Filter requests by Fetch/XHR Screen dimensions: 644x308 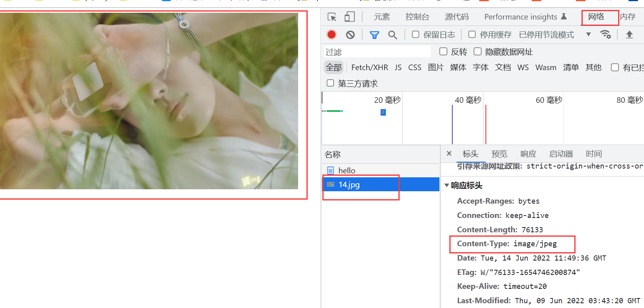tap(369, 67)
